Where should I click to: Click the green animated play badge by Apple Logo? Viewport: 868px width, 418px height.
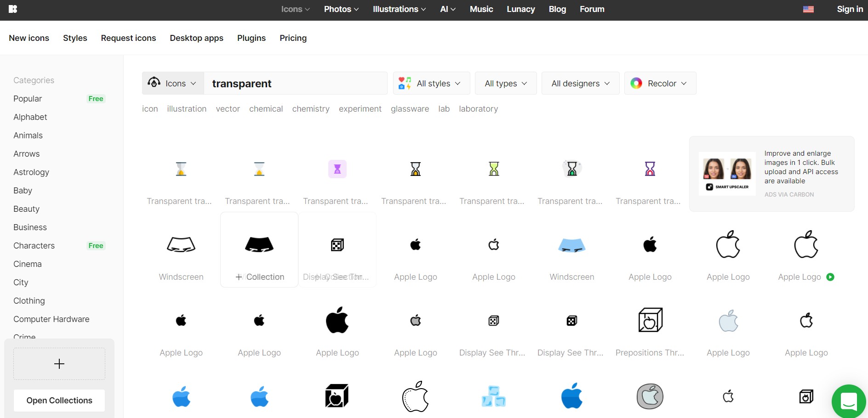point(830,277)
